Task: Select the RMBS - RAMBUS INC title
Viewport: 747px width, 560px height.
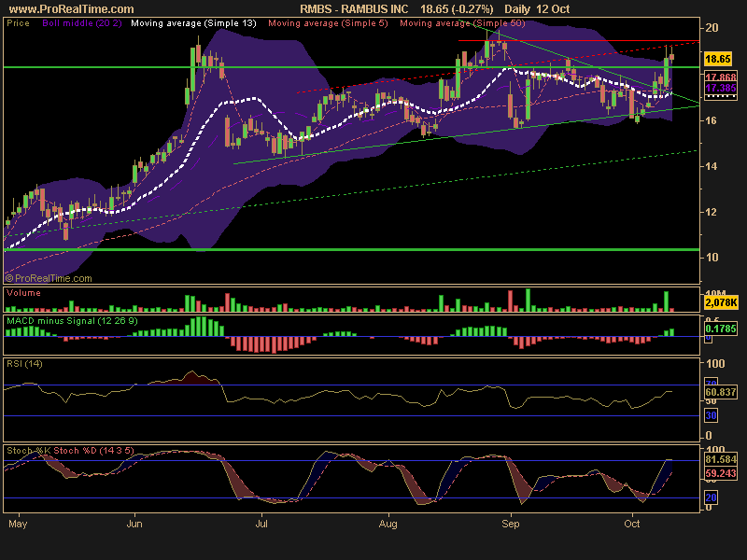Action: (x=354, y=9)
